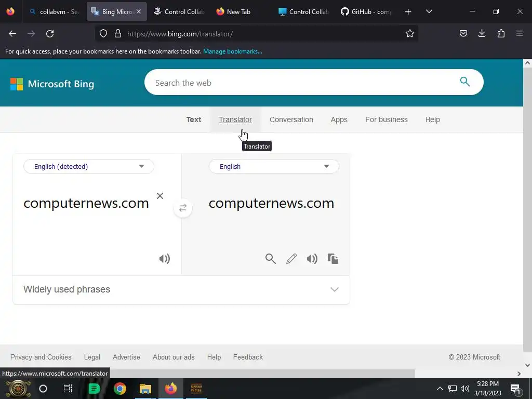Open File Explorer from taskbar
Screen dimensions: 532x399
coord(145,389)
